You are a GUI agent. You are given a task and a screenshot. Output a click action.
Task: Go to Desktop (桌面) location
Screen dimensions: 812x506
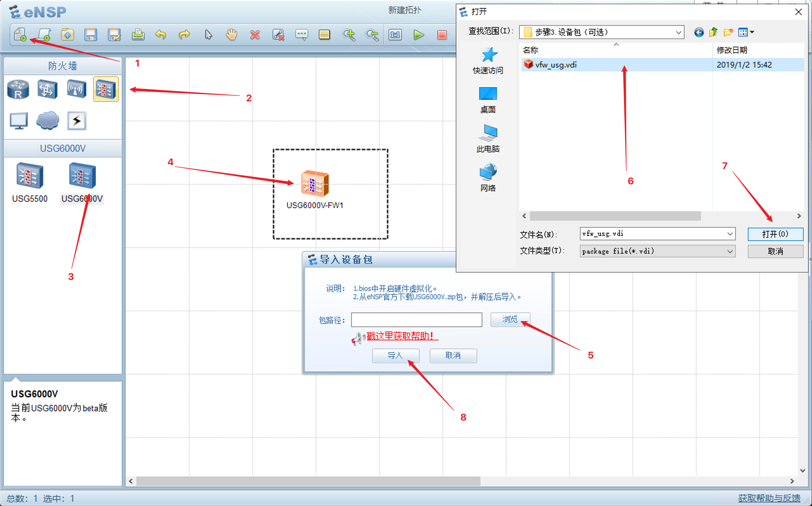[488, 100]
